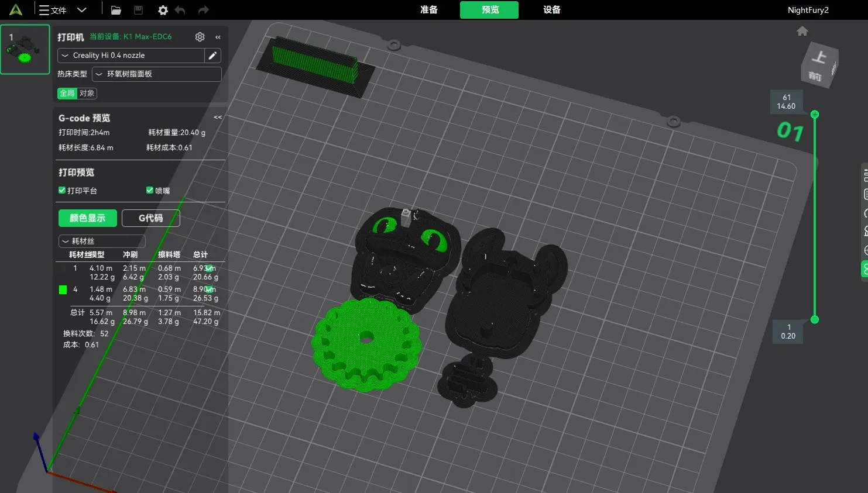Open the 环氧树脂面板 bed type dropdown

(156, 74)
